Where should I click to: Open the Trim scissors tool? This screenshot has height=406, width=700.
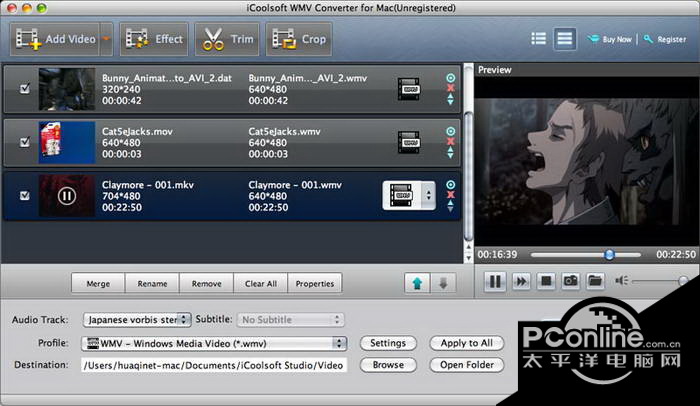[x=227, y=39]
